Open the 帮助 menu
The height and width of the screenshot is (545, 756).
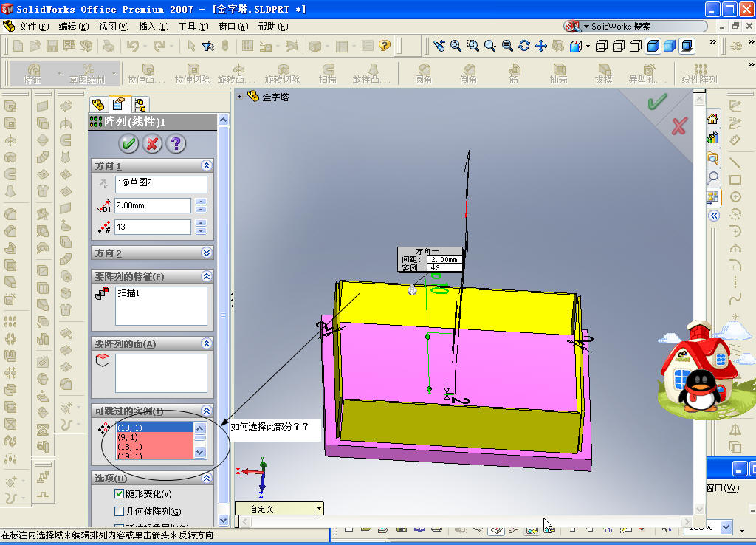coord(273,26)
